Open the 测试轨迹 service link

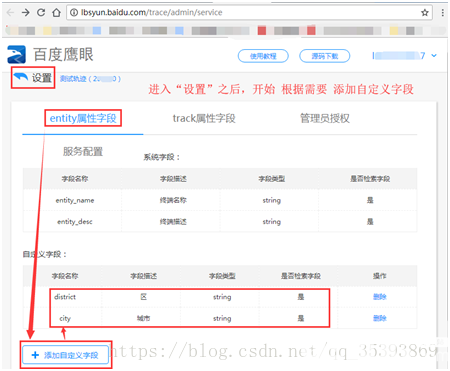[x=90, y=79]
